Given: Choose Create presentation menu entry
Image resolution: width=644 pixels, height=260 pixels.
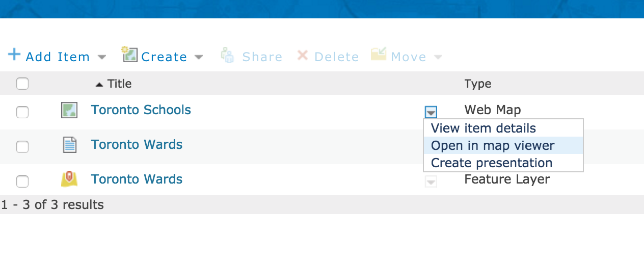Looking at the screenshot, I should pyautogui.click(x=503, y=163).
